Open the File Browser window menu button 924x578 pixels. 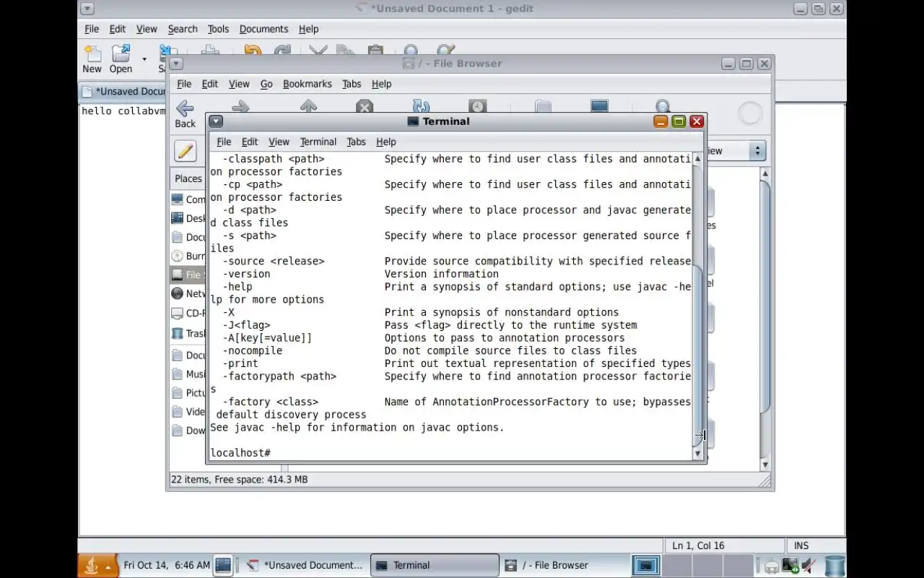[175, 64]
